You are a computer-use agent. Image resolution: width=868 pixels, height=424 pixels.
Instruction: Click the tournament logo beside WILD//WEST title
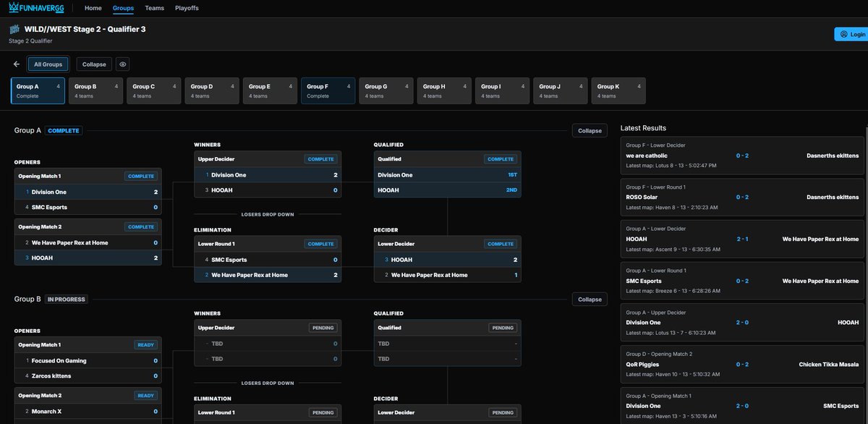click(x=14, y=30)
